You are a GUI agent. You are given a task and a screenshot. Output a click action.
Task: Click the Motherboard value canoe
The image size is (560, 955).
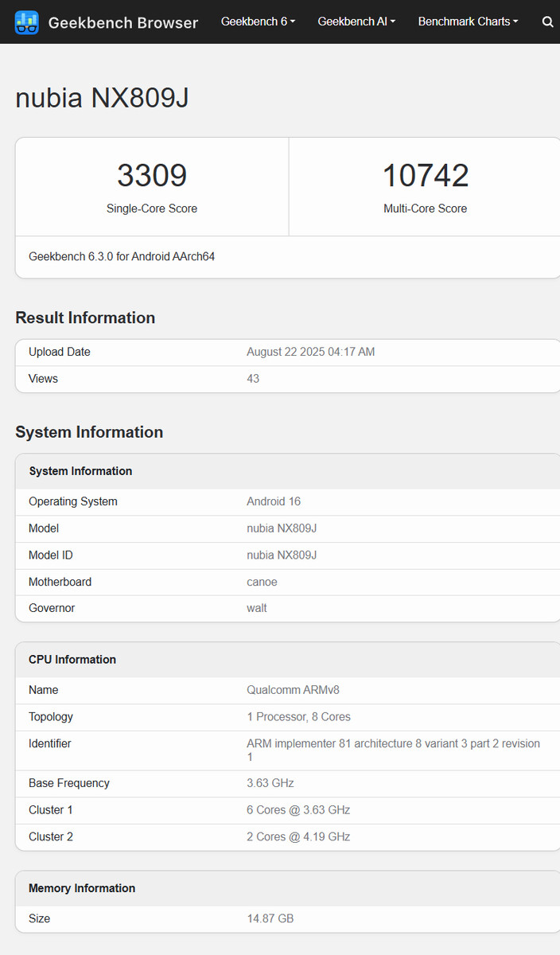tap(262, 582)
